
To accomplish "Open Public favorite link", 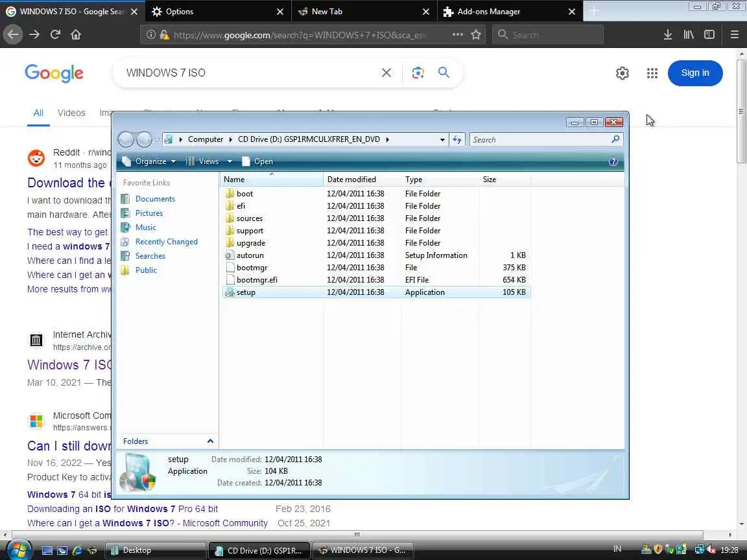I will click(146, 270).
